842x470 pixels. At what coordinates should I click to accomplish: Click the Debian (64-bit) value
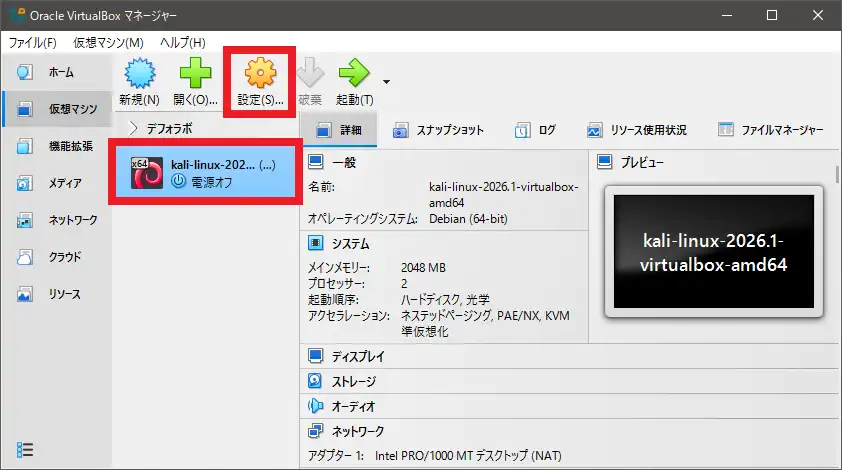pyautogui.click(x=468, y=219)
